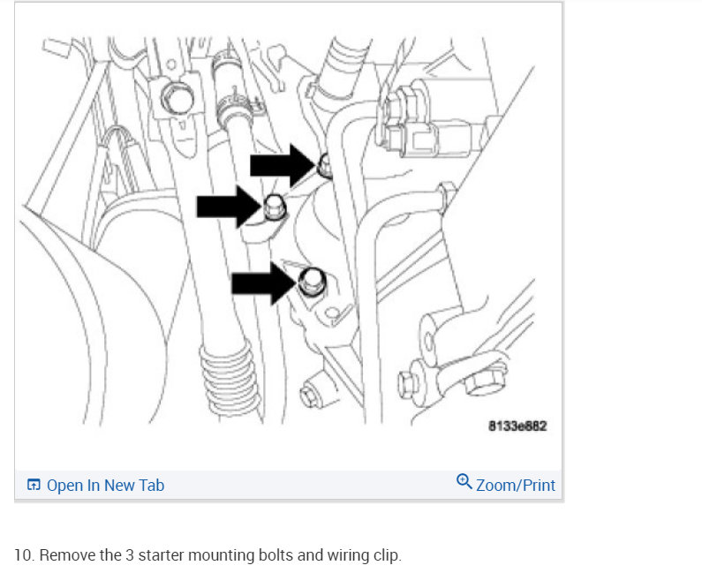
Task: Click the middle black arrow in diagram
Action: coord(229,207)
